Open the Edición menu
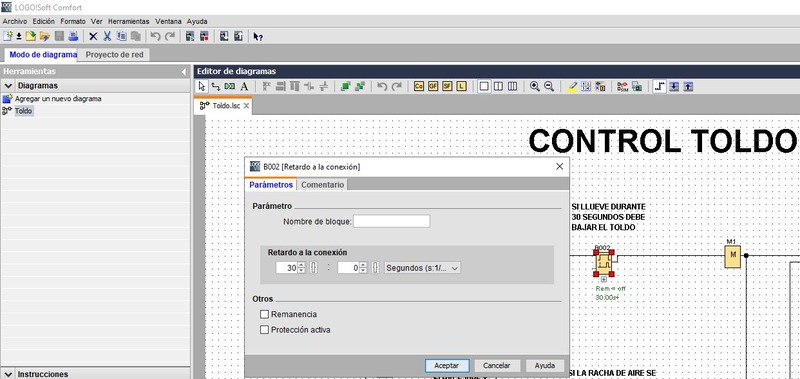This screenshot has height=379, width=800. click(x=43, y=21)
